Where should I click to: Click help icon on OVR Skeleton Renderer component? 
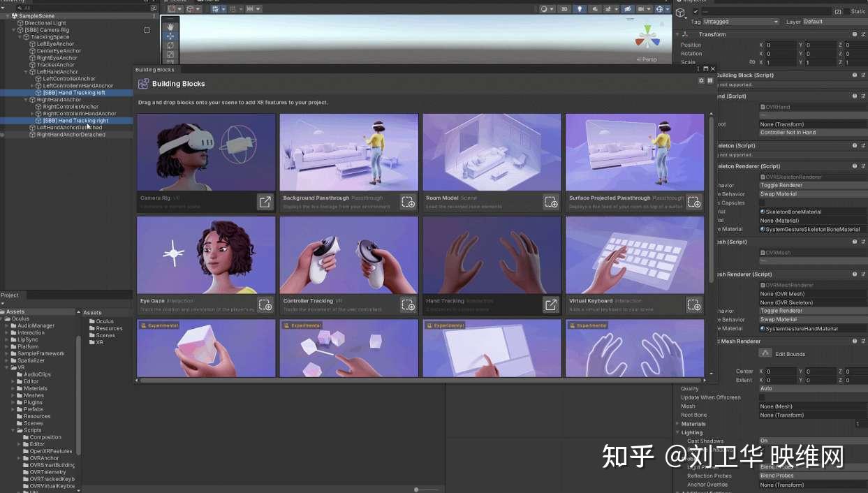[854, 166]
